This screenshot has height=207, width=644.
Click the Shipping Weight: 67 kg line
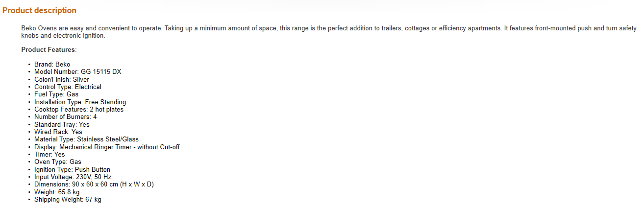coord(68,199)
